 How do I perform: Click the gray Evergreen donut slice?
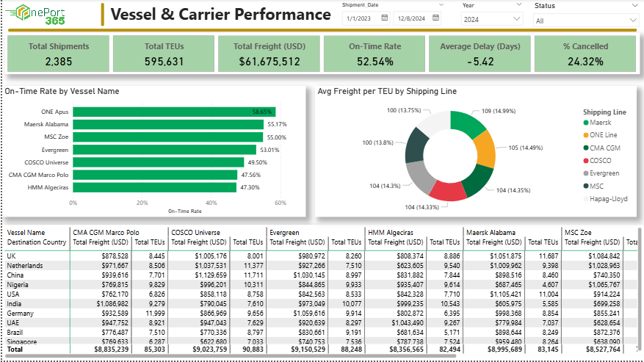[419, 178]
